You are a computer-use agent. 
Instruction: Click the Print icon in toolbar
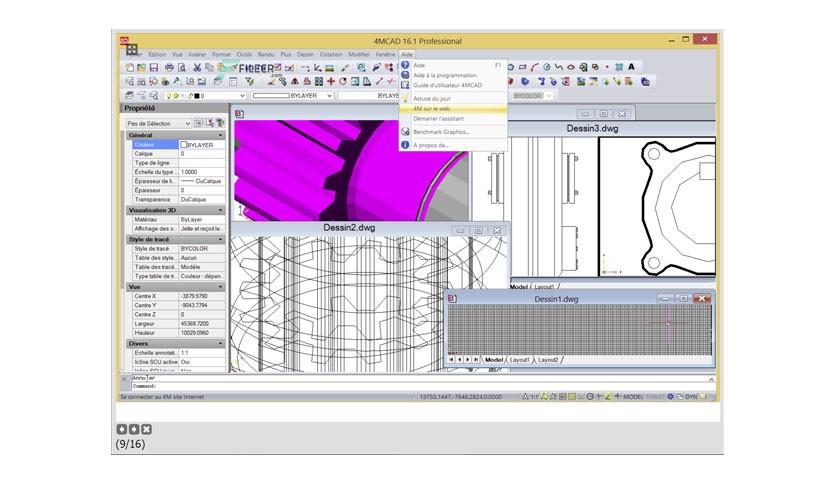tap(169, 68)
